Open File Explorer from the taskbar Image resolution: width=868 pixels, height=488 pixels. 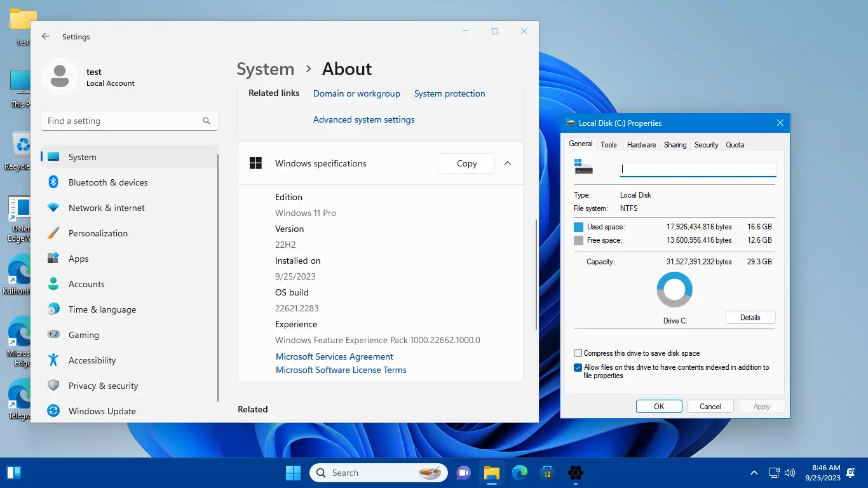click(x=491, y=473)
